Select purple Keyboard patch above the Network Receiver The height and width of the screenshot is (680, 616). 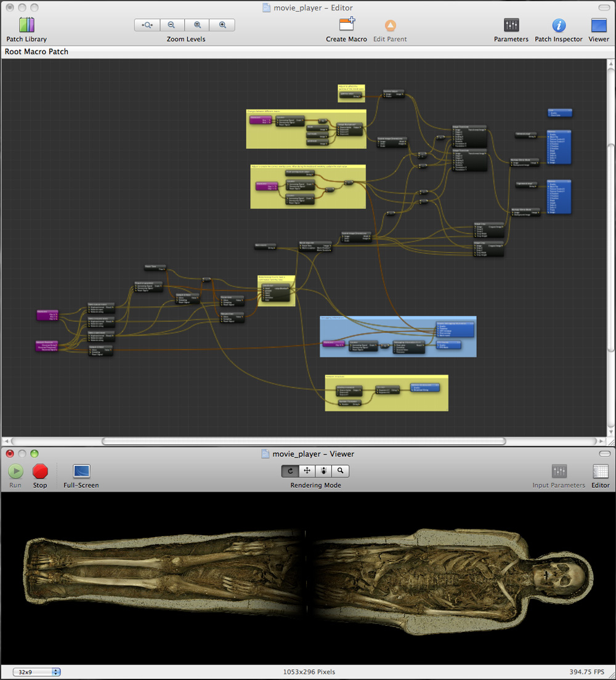tap(47, 315)
